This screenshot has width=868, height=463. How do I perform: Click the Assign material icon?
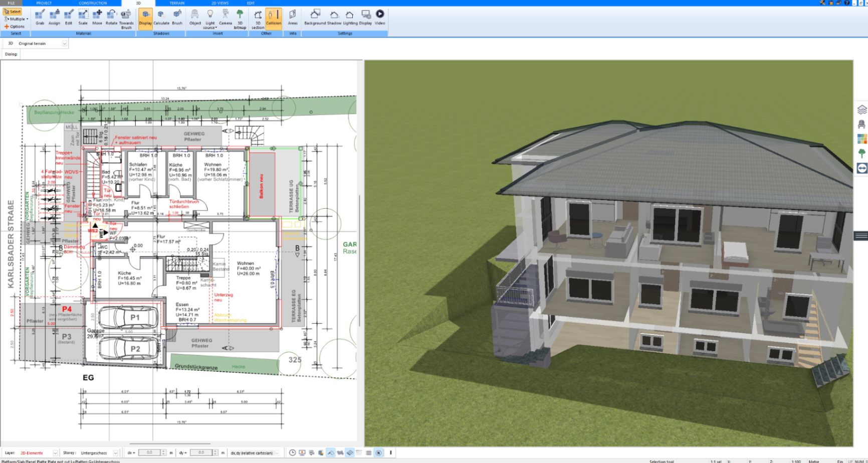54,17
